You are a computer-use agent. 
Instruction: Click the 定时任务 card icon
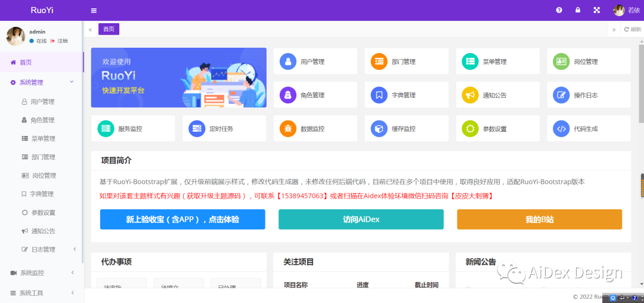coord(197,128)
